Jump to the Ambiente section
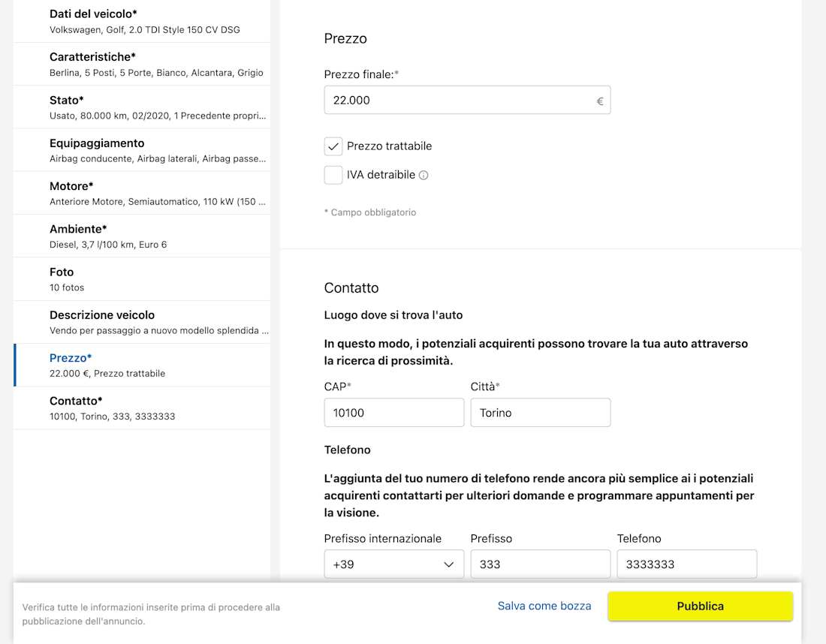The height and width of the screenshot is (644, 826). pos(142,236)
